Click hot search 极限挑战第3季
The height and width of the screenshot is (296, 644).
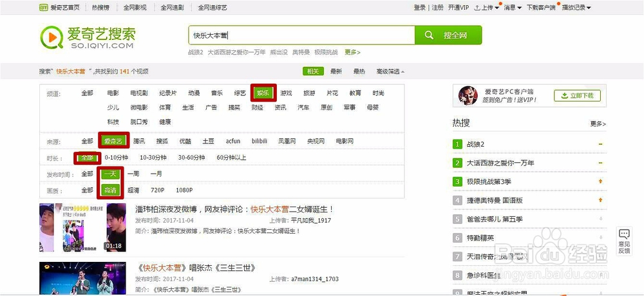[x=489, y=181]
